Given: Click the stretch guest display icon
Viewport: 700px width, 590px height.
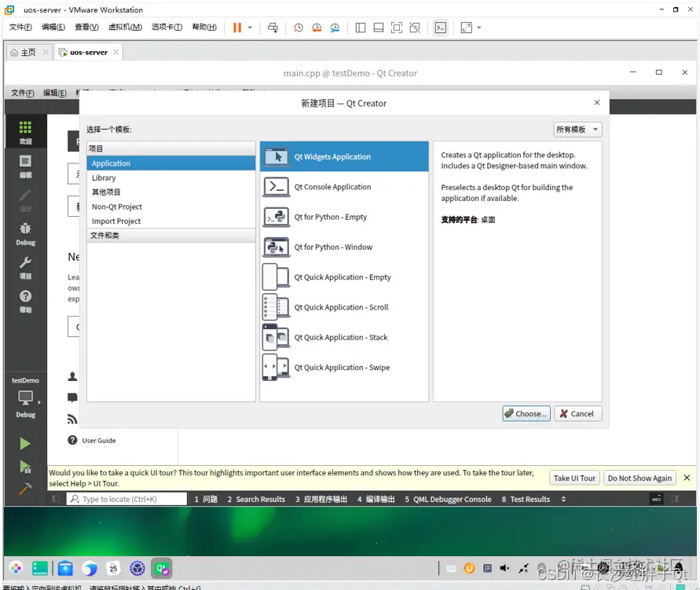Looking at the screenshot, I should click(467, 27).
